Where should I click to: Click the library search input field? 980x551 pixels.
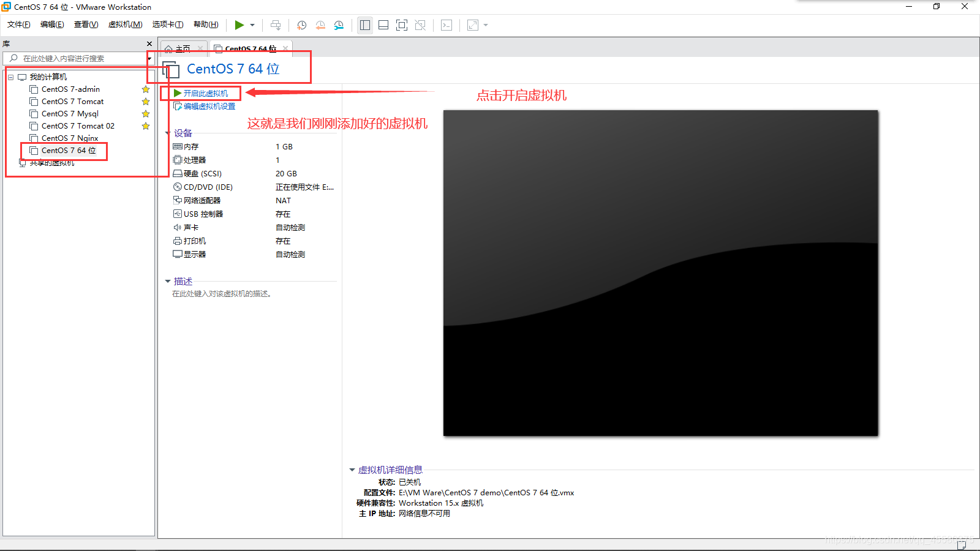click(75, 58)
